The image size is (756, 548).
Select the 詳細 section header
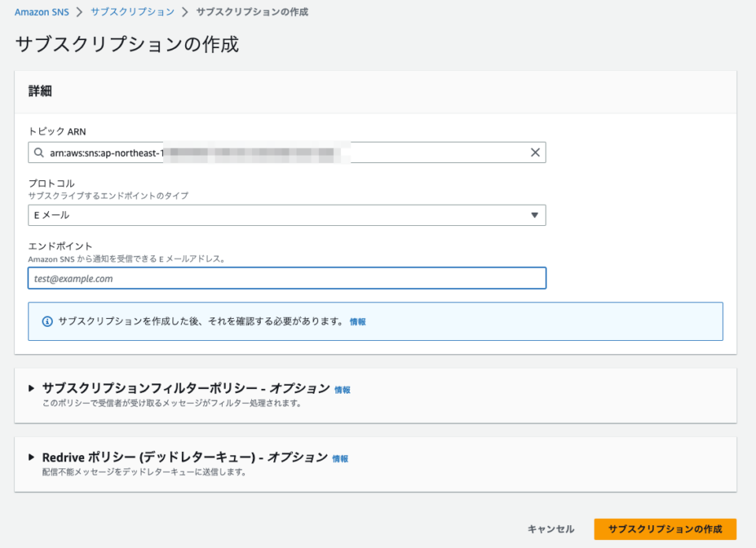click(40, 89)
